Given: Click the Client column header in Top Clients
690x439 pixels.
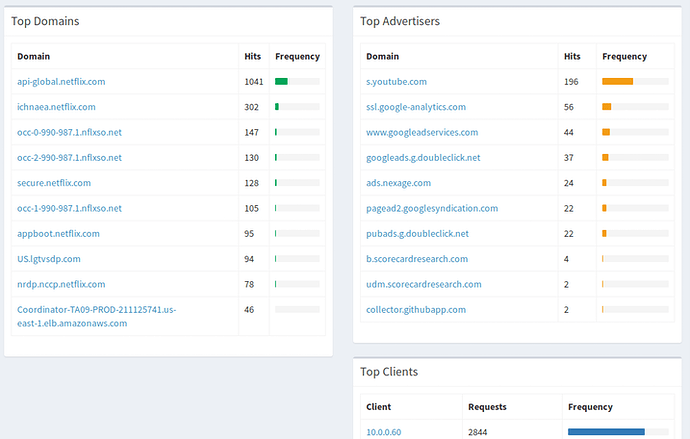Looking at the screenshot, I should 378,407.
